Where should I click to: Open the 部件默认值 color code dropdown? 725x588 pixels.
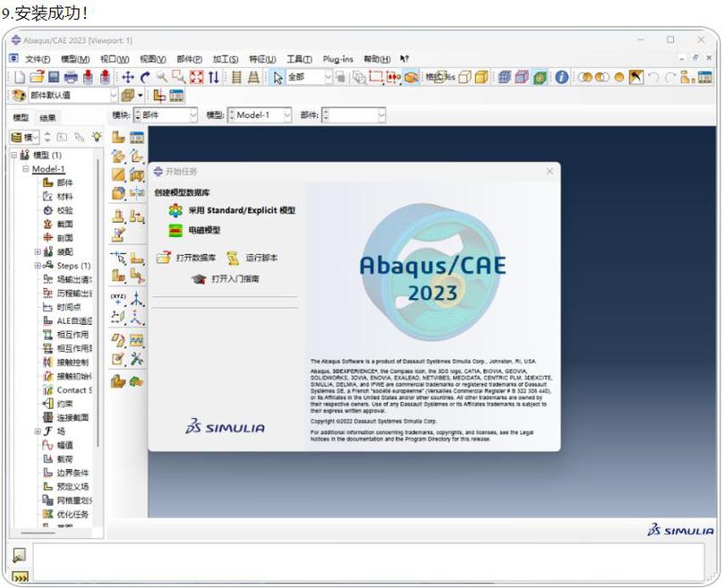tap(73, 96)
